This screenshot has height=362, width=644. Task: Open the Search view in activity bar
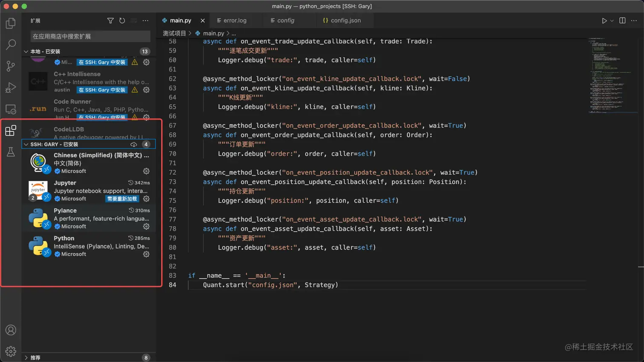(11, 44)
